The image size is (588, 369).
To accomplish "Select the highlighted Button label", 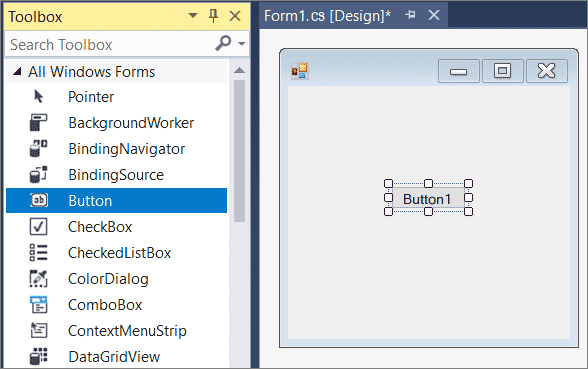I will [90, 201].
